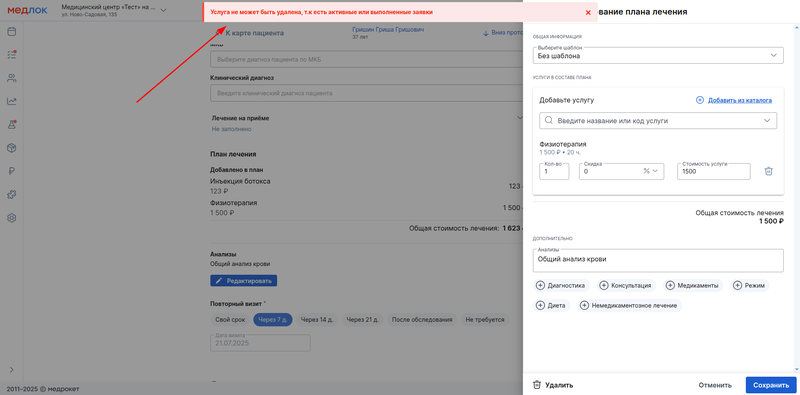This screenshot has height=395, width=800.
Task: Add the Диагностика section chip
Action: 561,286
